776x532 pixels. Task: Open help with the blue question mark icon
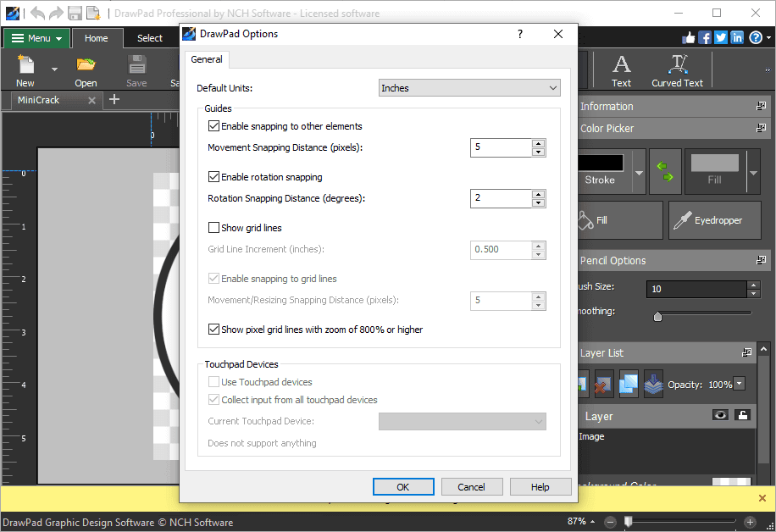(x=755, y=37)
